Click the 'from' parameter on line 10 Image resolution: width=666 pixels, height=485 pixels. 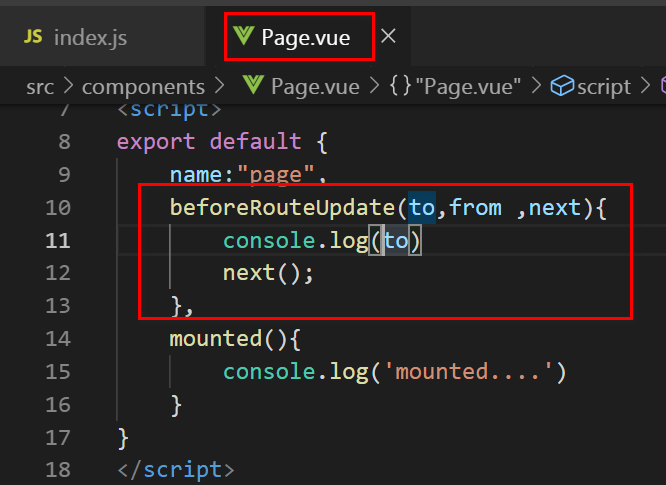[x=475, y=208]
